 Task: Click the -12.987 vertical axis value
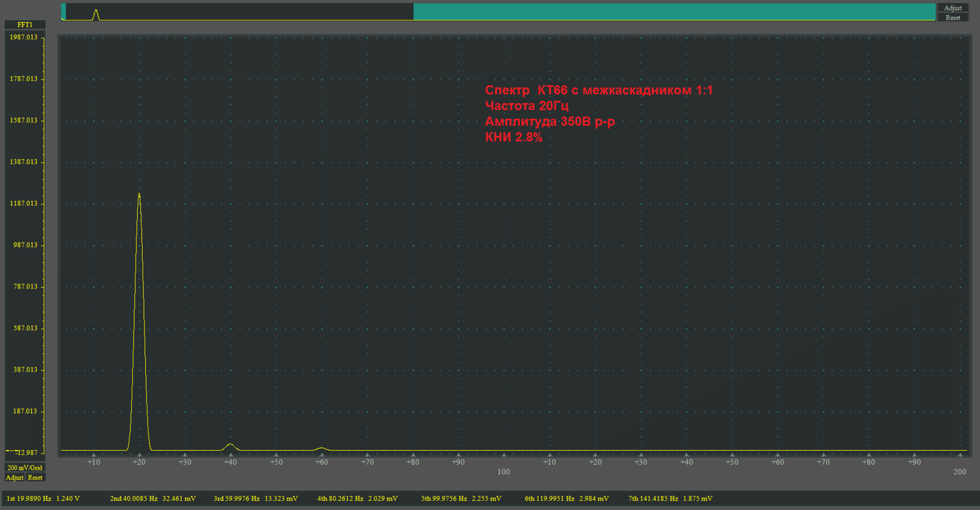27,453
